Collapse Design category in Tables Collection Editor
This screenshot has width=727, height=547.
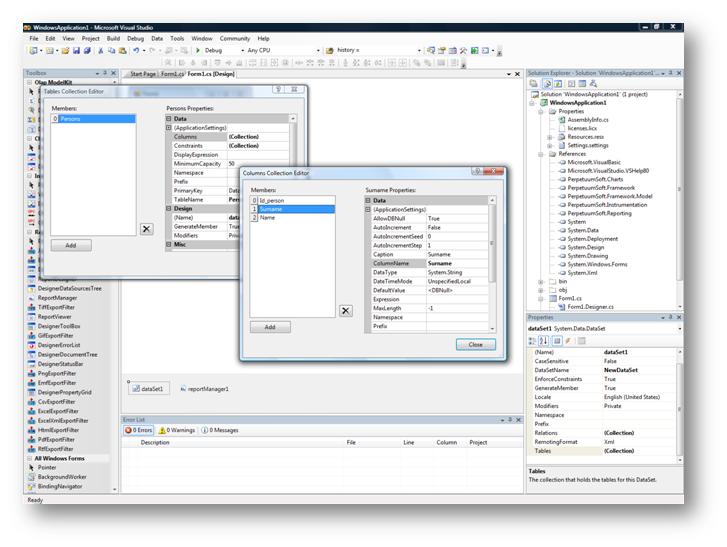(x=169, y=209)
